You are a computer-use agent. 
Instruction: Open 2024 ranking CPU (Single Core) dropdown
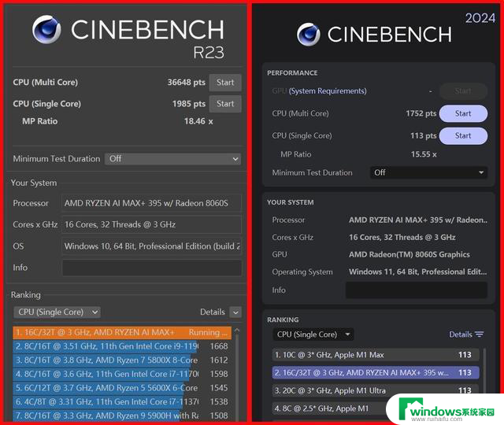[313, 334]
